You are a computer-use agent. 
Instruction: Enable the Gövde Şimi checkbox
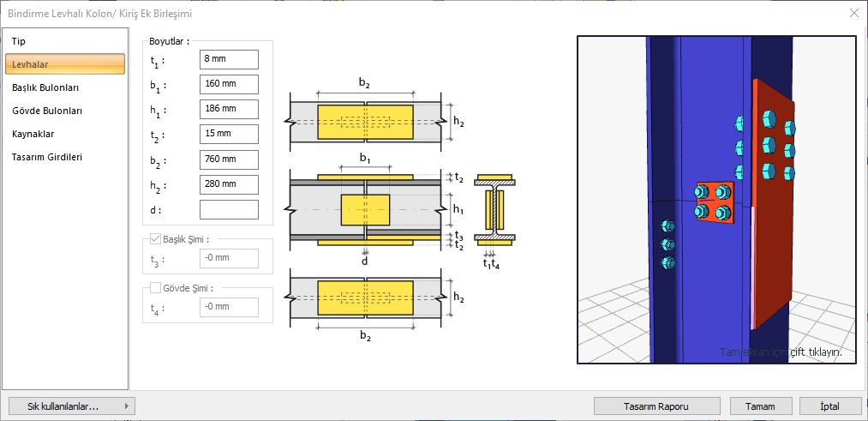point(155,288)
